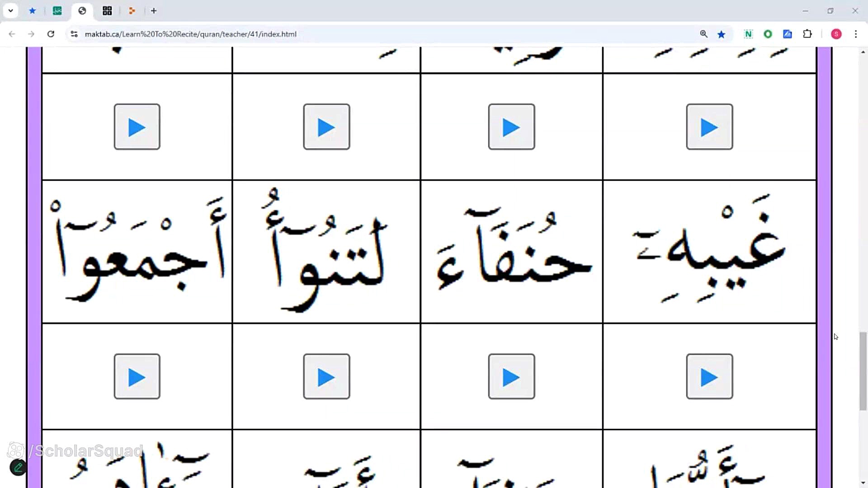Screen dimensions: 868x488
Task: Open the green N extension icon
Action: click(x=748, y=34)
